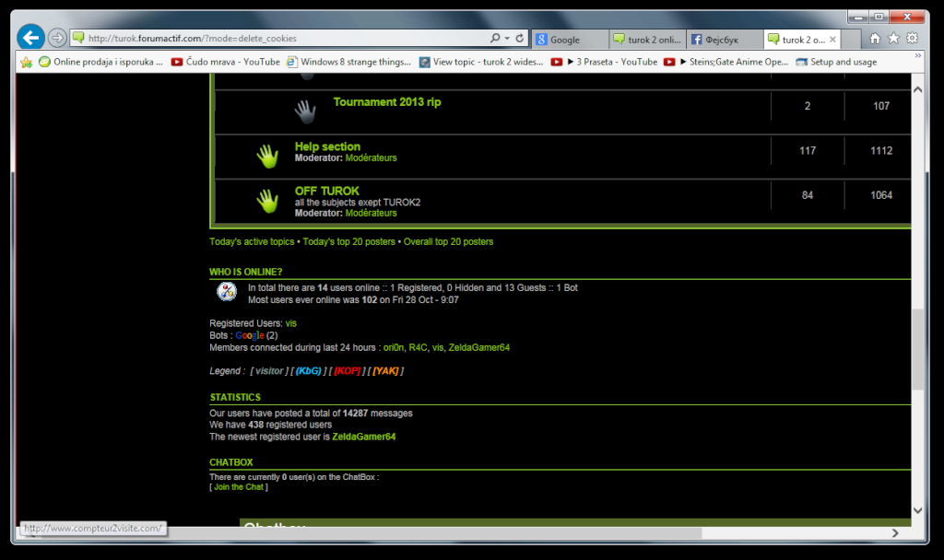Image resolution: width=944 pixels, height=560 pixels.
Task: Open registered user vis profile
Action: click(x=290, y=323)
